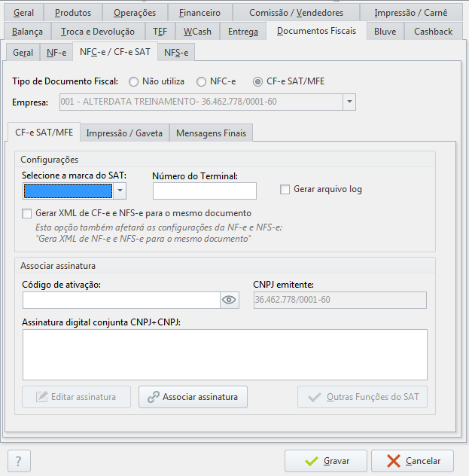Select the Documentos Fiscais tab
The image size is (469, 476).
click(x=316, y=31)
